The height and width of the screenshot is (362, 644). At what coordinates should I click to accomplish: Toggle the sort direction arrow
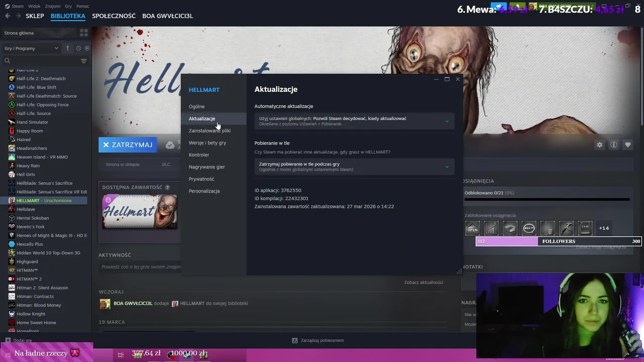click(67, 48)
